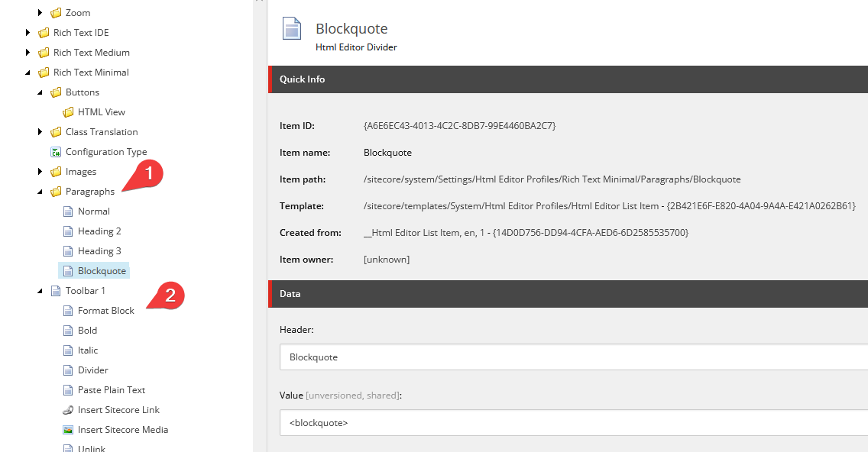This screenshot has width=868, height=452.
Task: Click the Item owner [unknown] value
Action: [387, 260]
